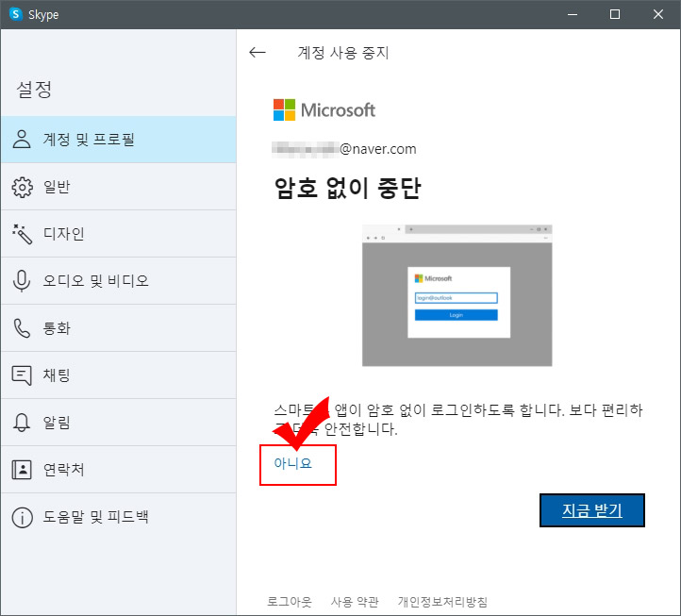This screenshot has width=681, height=616.
Task: Switch to 디자인 settings
Action: tap(119, 234)
